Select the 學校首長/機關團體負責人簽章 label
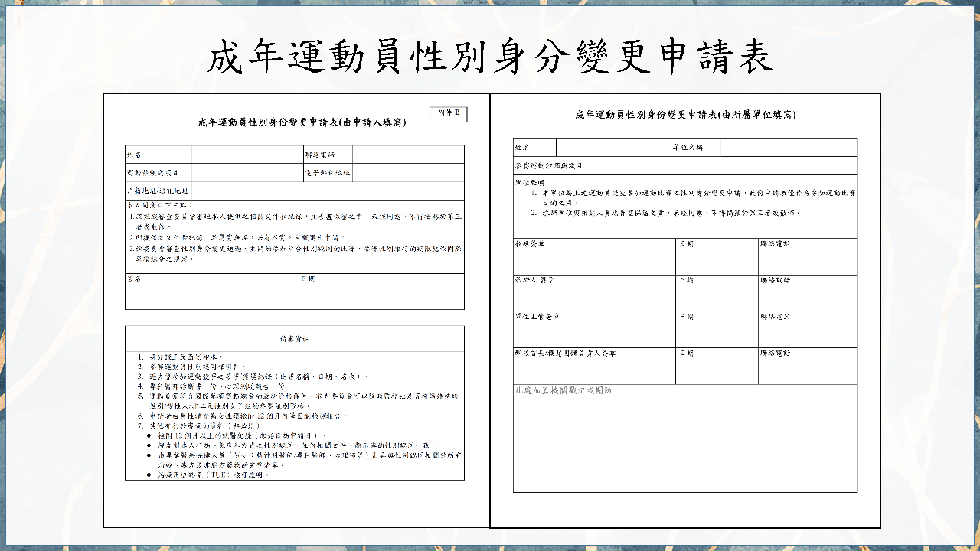The image size is (980, 551). [x=566, y=354]
